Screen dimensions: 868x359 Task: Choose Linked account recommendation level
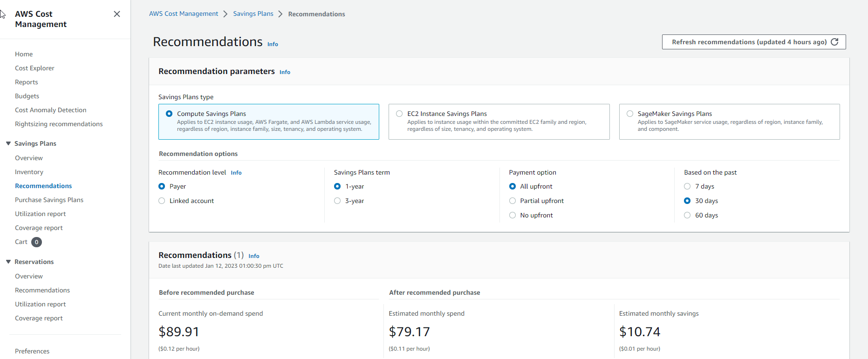click(162, 201)
